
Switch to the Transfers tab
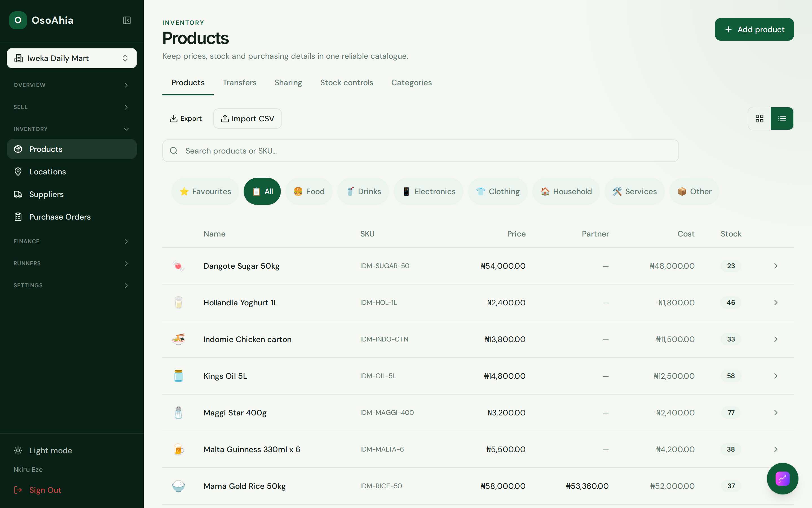[240, 83]
